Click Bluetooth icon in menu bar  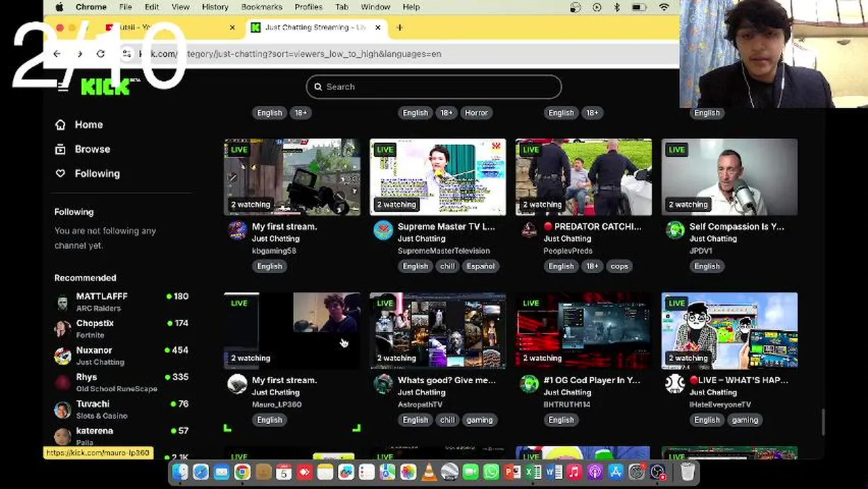617,7
